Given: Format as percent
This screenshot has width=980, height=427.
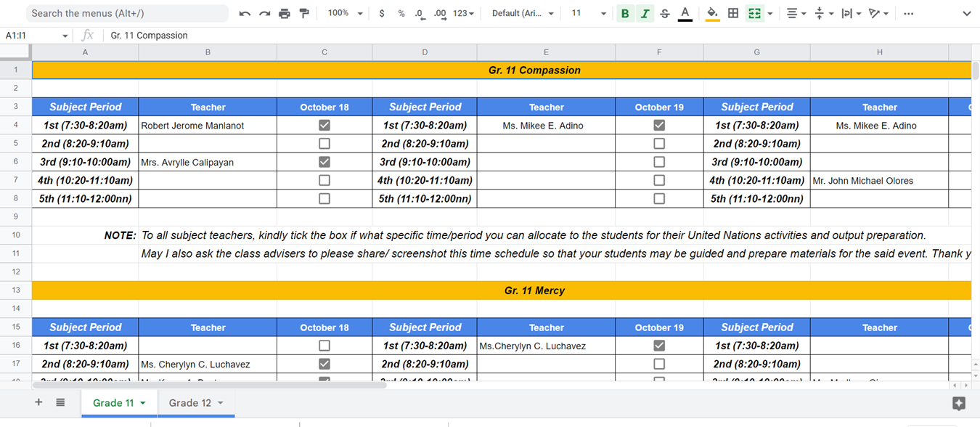Looking at the screenshot, I should (x=401, y=14).
